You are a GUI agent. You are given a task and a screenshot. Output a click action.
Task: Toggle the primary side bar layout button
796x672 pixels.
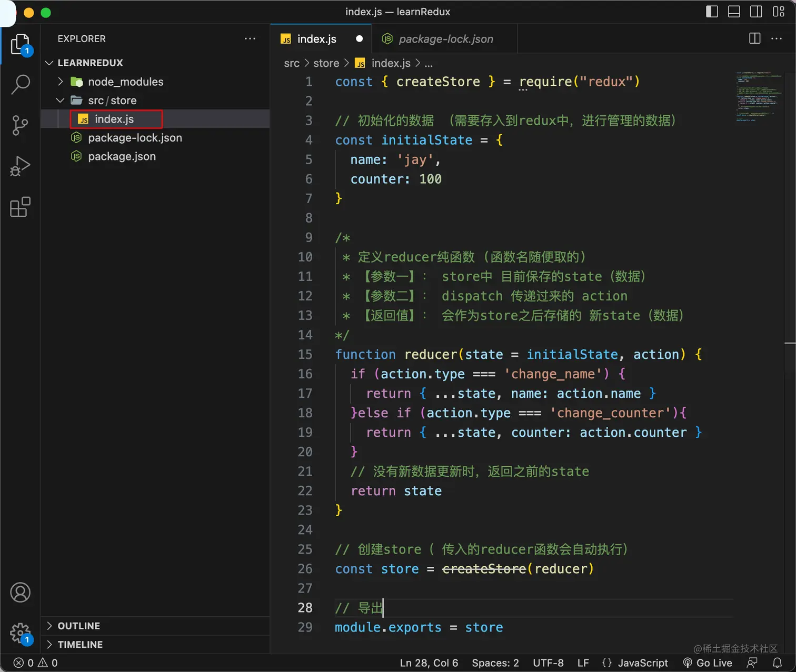pos(712,12)
